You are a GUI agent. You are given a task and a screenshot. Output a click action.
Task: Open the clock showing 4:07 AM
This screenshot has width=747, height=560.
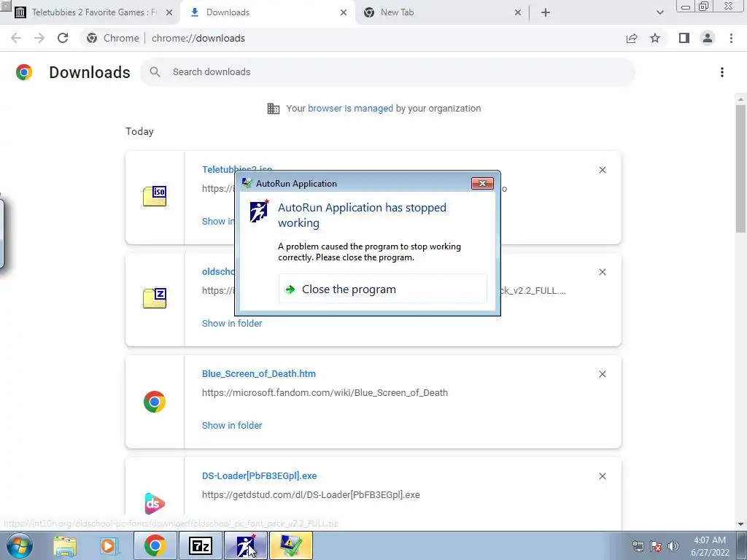click(x=710, y=546)
